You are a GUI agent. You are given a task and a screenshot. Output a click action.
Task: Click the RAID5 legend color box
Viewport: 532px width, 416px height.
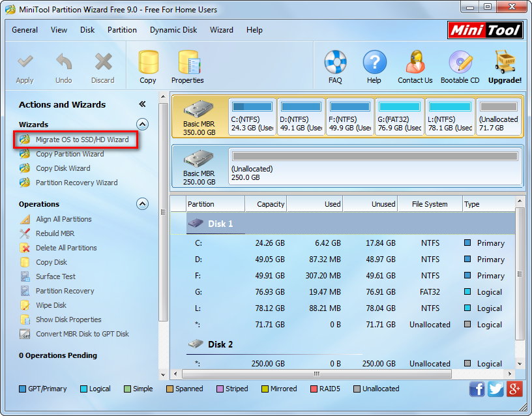(x=314, y=389)
